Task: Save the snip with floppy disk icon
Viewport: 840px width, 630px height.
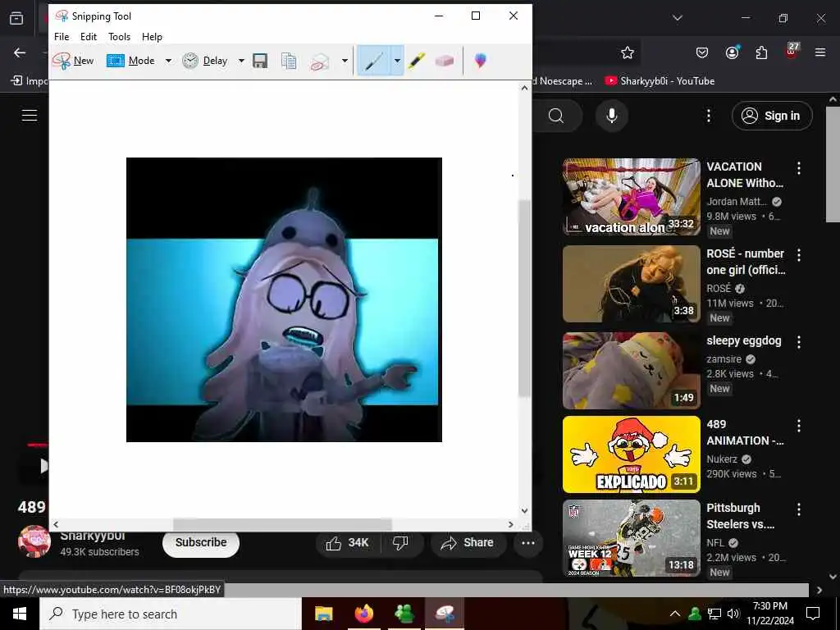Action: 260,61
